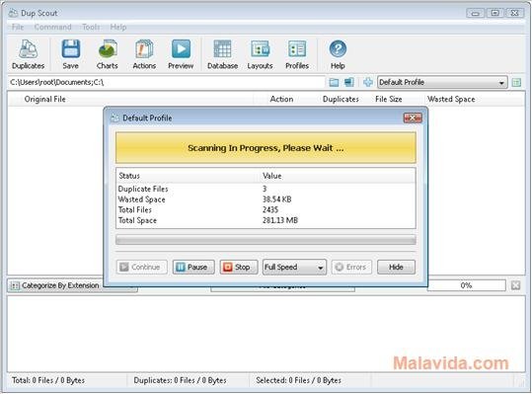Click the Duplicates toolbar icon

pos(29,48)
